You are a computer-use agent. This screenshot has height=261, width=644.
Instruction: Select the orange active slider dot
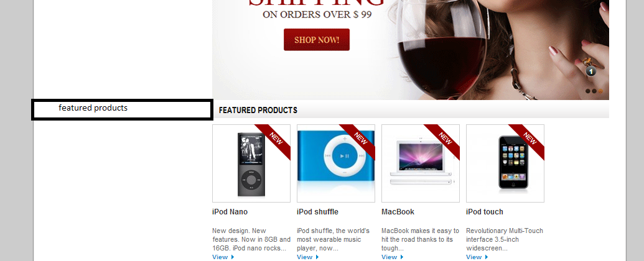click(x=600, y=91)
